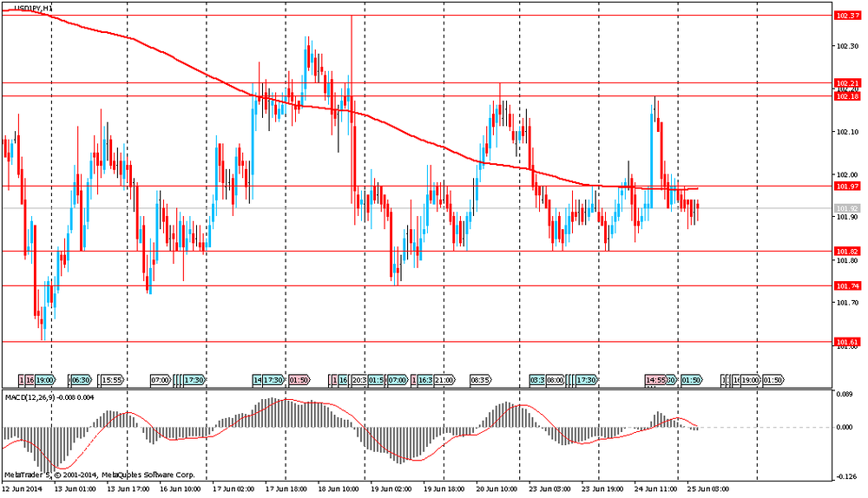
Task: Open the white 20:3 event marker
Action: coord(358,380)
